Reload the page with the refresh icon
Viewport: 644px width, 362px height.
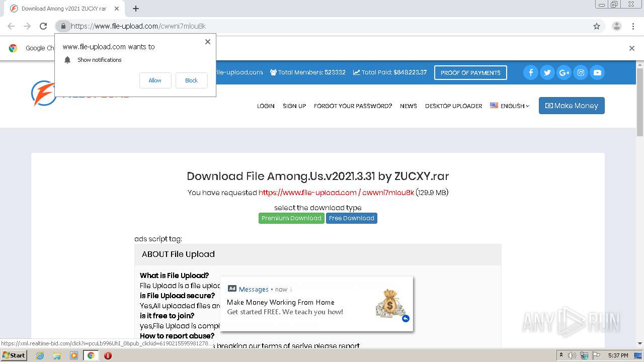[x=43, y=26]
